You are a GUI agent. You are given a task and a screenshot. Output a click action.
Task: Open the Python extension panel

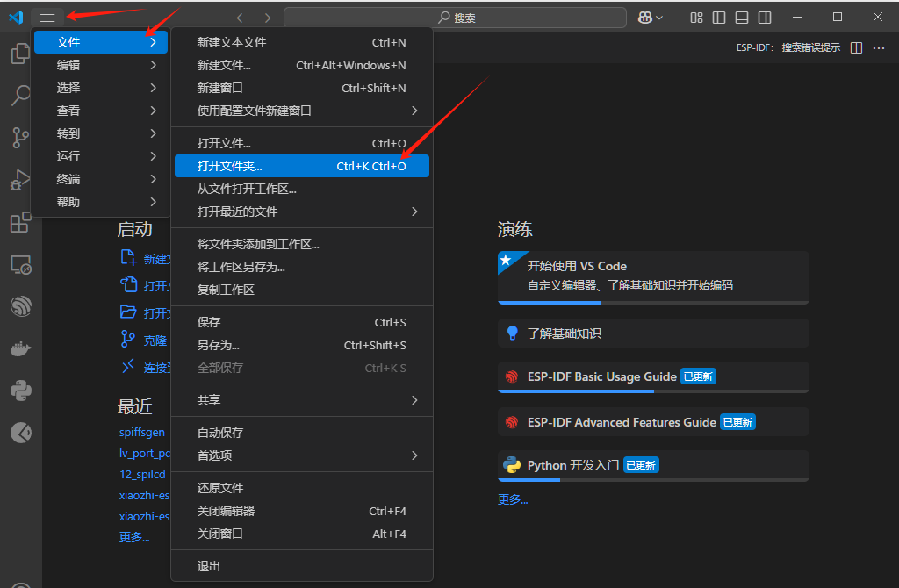pos(19,391)
